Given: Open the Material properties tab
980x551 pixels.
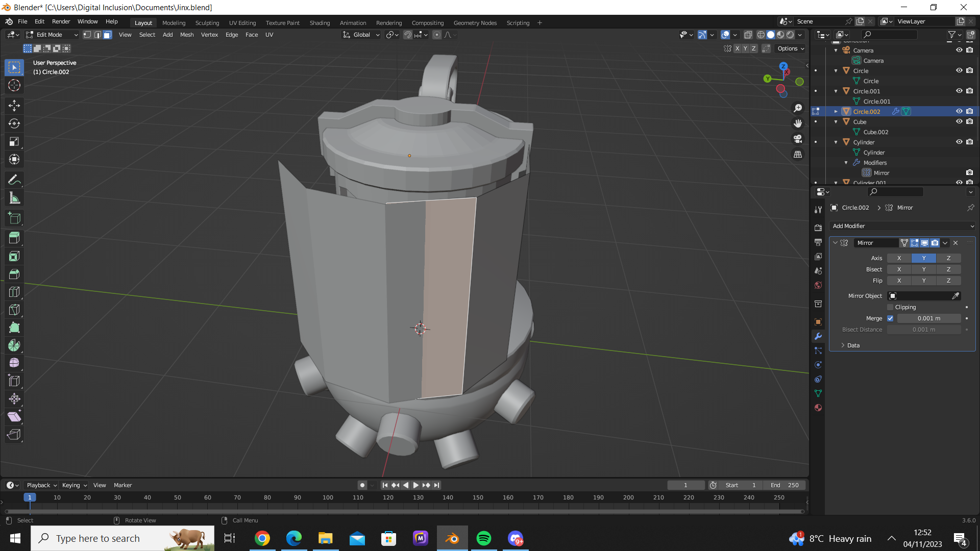Looking at the screenshot, I should (818, 408).
